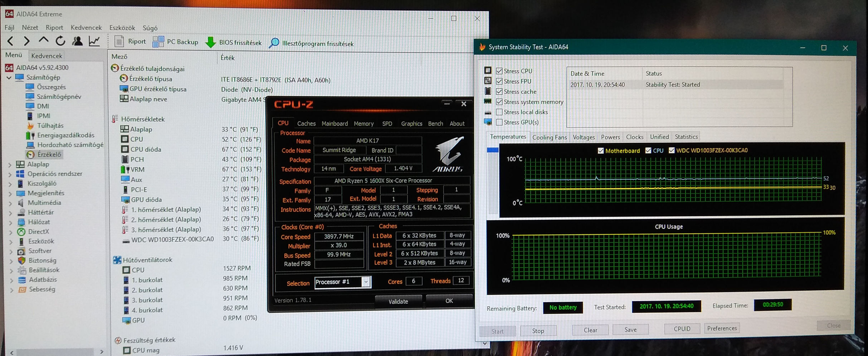Screen dimensions: 868x356
Task: Switch to Cooling Fans tab
Action: point(549,137)
